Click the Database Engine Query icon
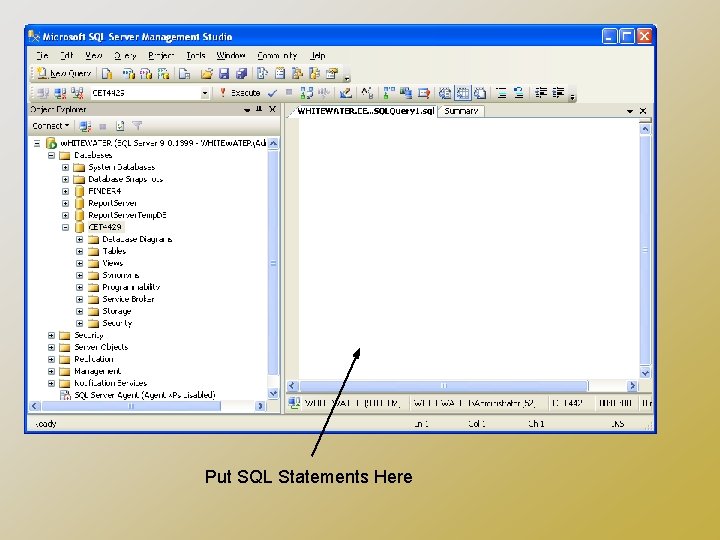This screenshot has width=720, height=540. pyautogui.click(x=107, y=73)
